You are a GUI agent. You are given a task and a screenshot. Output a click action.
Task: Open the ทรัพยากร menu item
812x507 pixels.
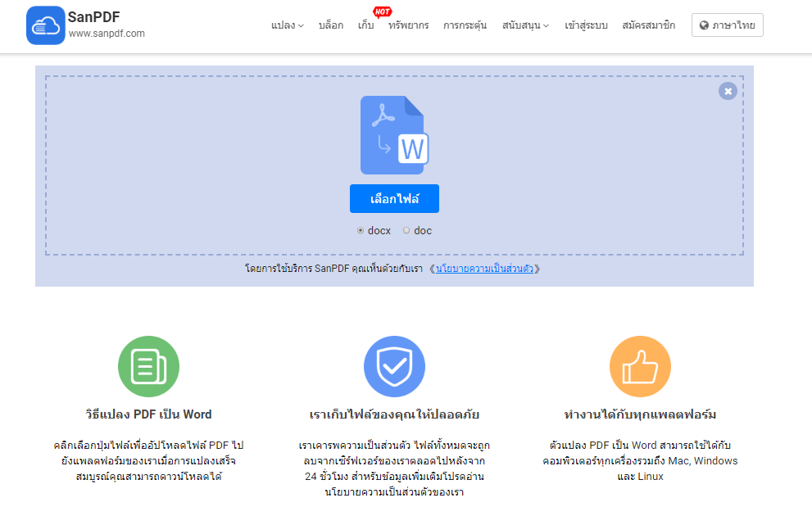409,25
